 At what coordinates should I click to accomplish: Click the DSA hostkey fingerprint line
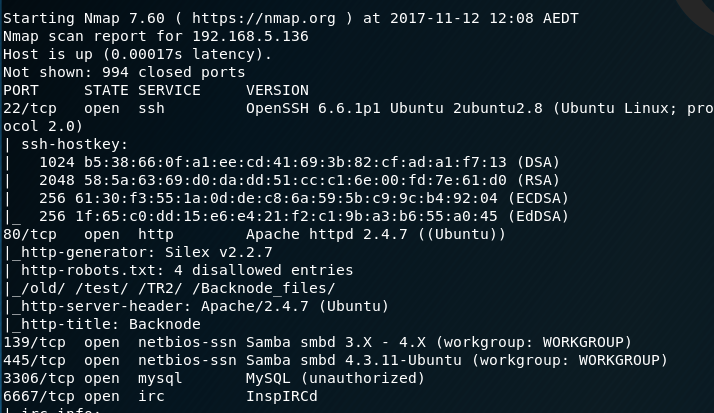[x=299, y=162]
